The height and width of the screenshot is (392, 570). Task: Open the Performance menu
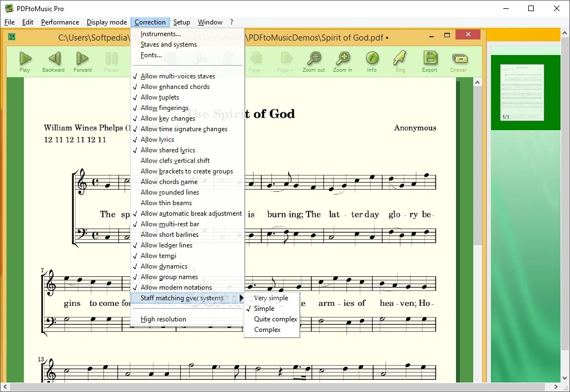(60, 22)
